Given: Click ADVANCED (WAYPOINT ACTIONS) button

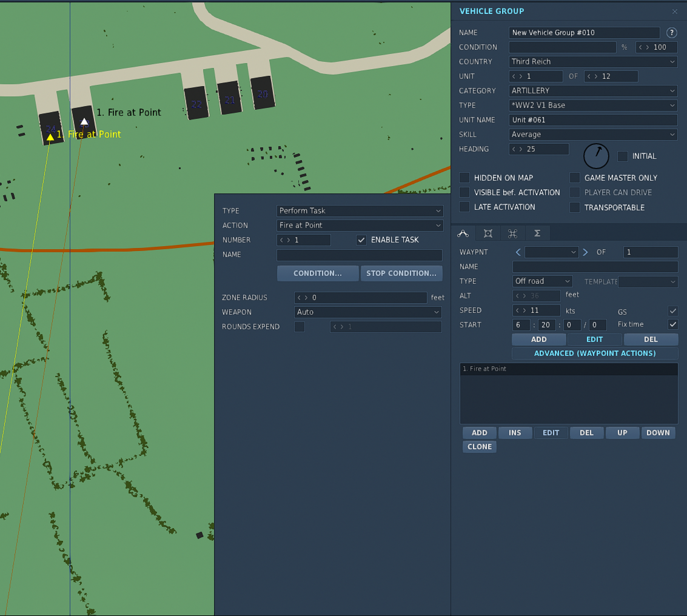Looking at the screenshot, I should pos(595,353).
